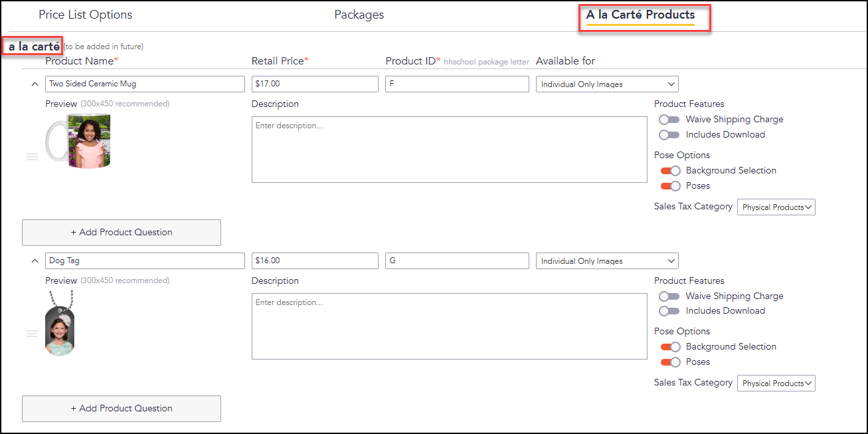Click the ceramic mug preview image

pos(78,142)
